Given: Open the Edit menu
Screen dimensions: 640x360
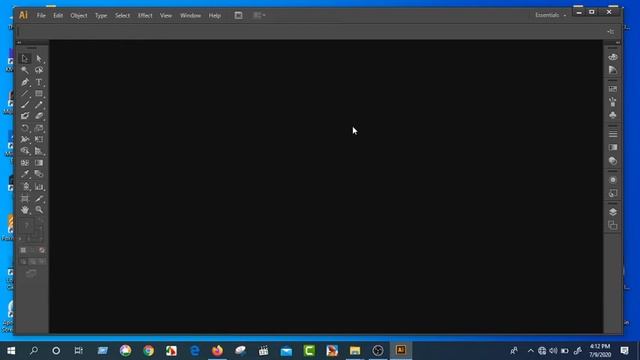Looking at the screenshot, I should point(58,16).
